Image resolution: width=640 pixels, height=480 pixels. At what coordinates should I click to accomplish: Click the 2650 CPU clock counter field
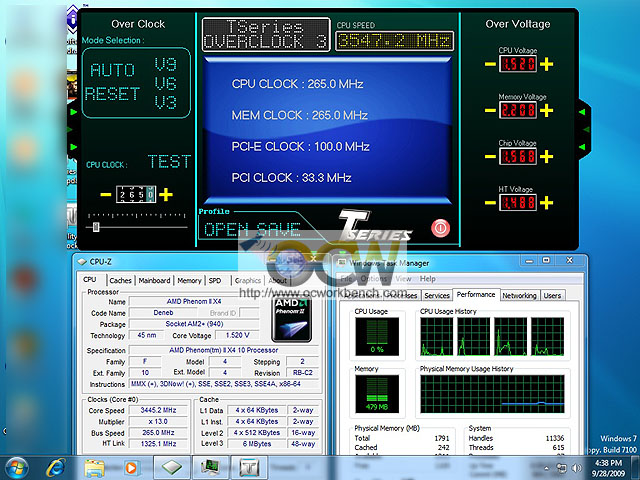coord(136,195)
